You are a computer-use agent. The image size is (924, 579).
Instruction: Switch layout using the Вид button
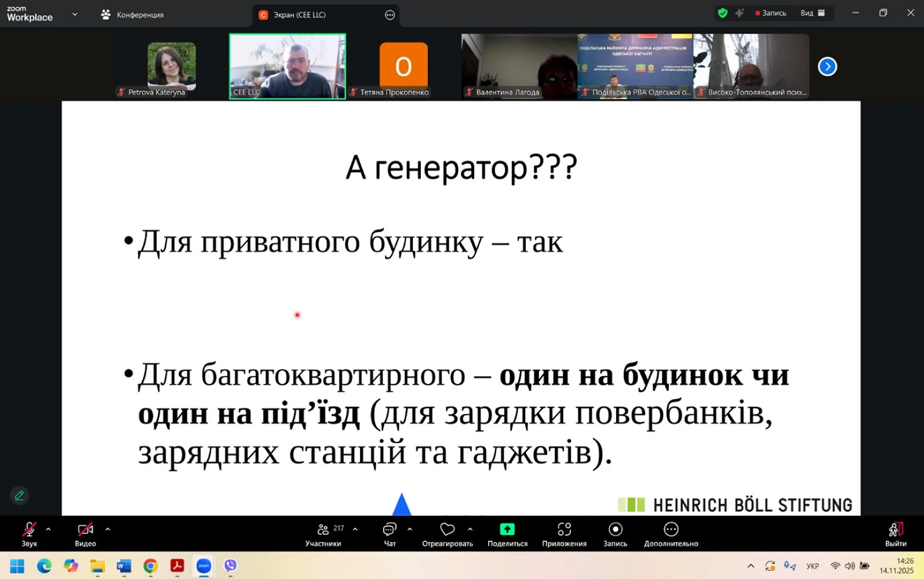(x=813, y=13)
